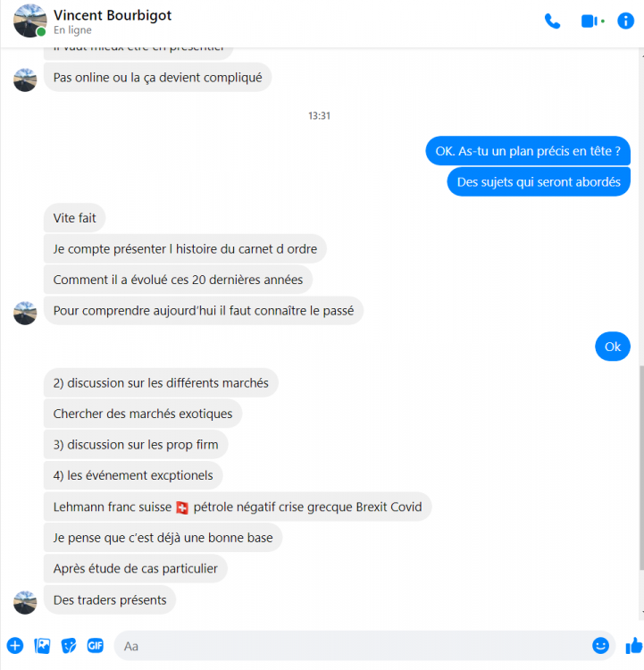Click the avatar beside "Des traders présents"

[x=25, y=602]
